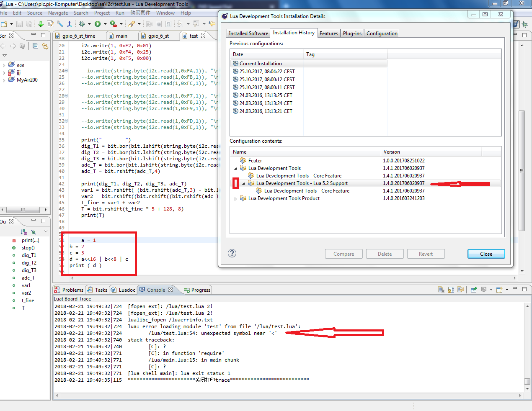Click the External Tools run icon

coord(113,24)
